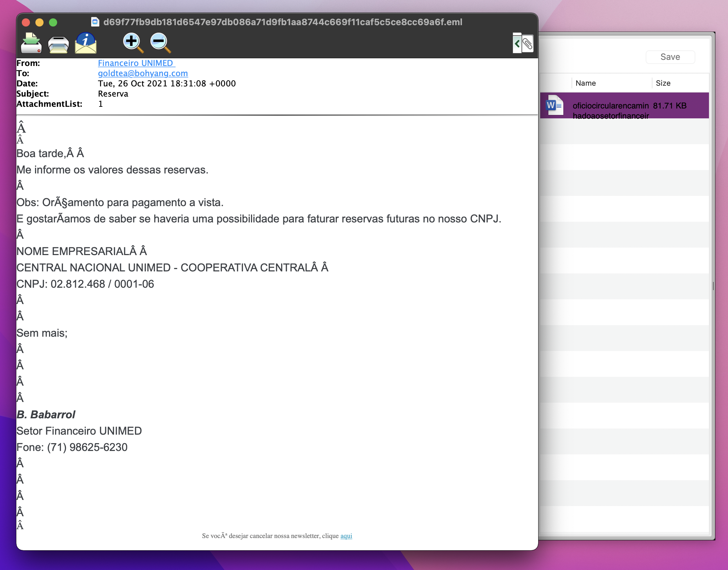
Task: Click the phone number (71) 98625-6230
Action: click(87, 447)
